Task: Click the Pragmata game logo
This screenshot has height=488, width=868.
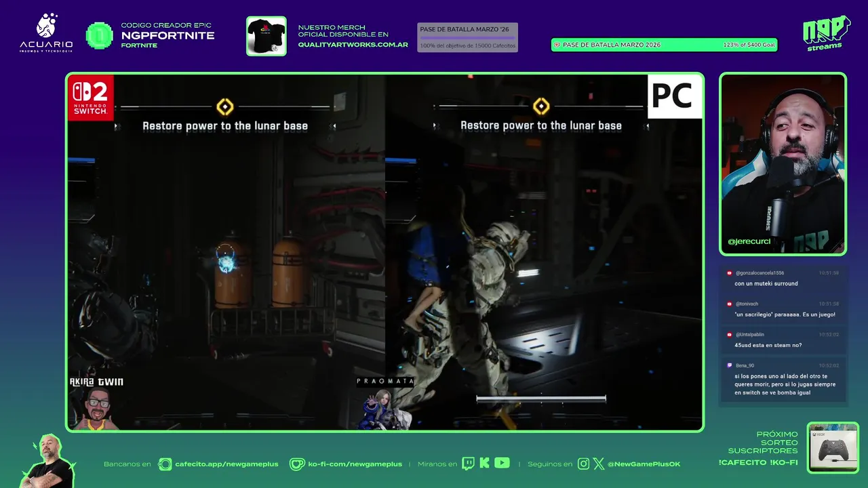Action: (x=386, y=403)
